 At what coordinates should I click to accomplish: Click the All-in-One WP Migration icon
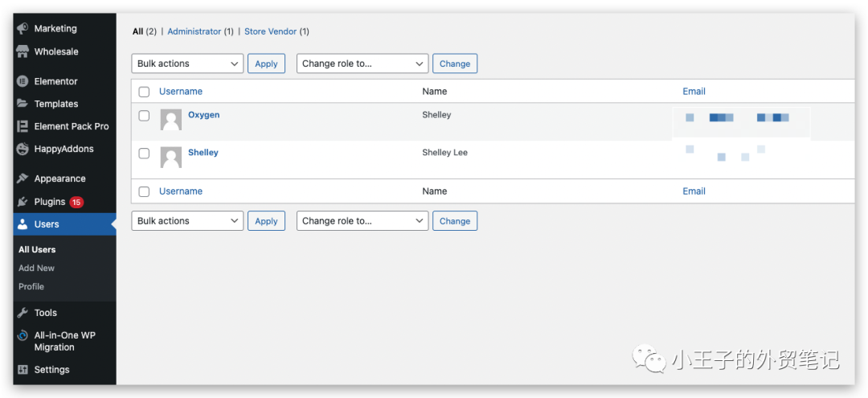pos(23,335)
